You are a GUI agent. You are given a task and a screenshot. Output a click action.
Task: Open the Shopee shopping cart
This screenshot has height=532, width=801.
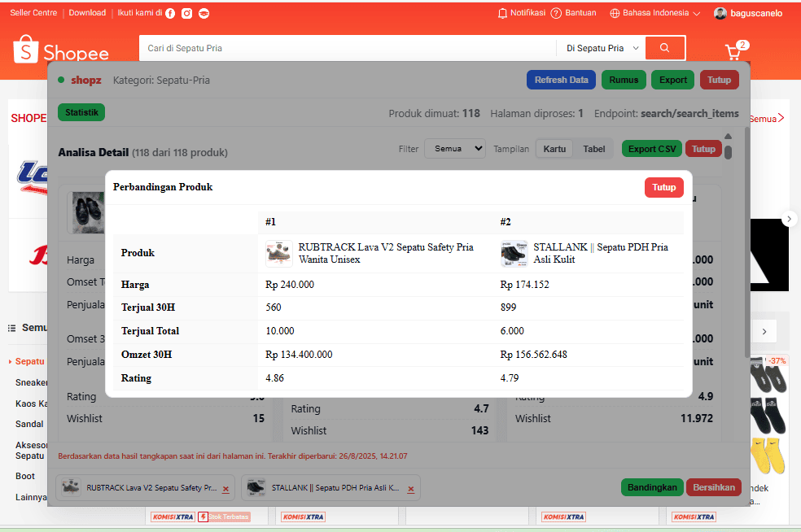pos(733,52)
